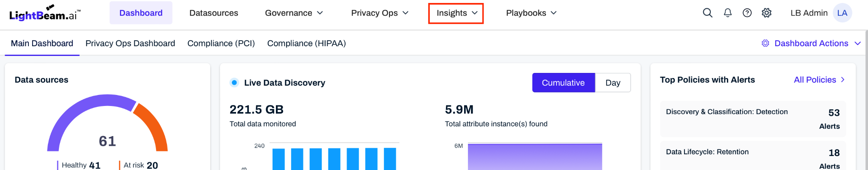Screen dimensions: 868x170
Task: Expand the Governance dropdown menu
Action: 294,13
